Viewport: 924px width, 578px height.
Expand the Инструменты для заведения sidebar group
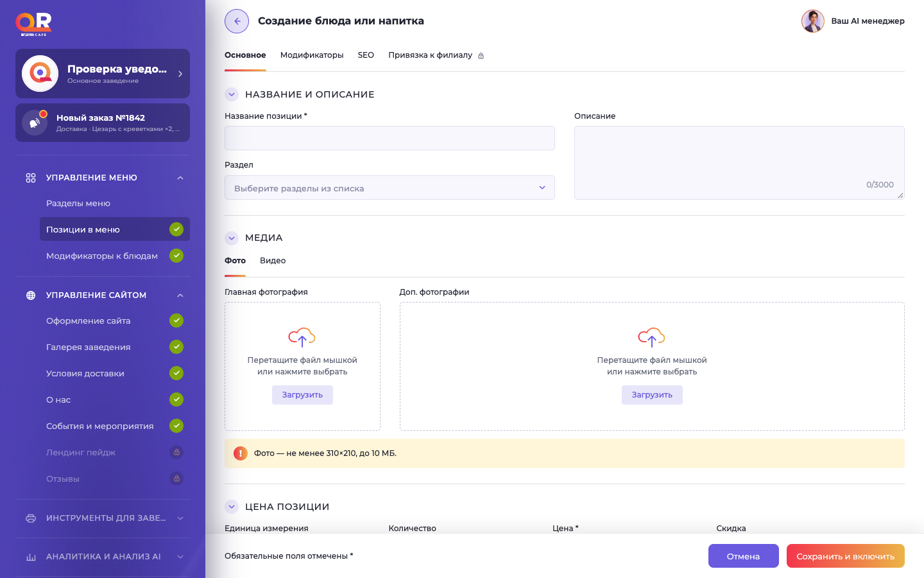point(180,518)
